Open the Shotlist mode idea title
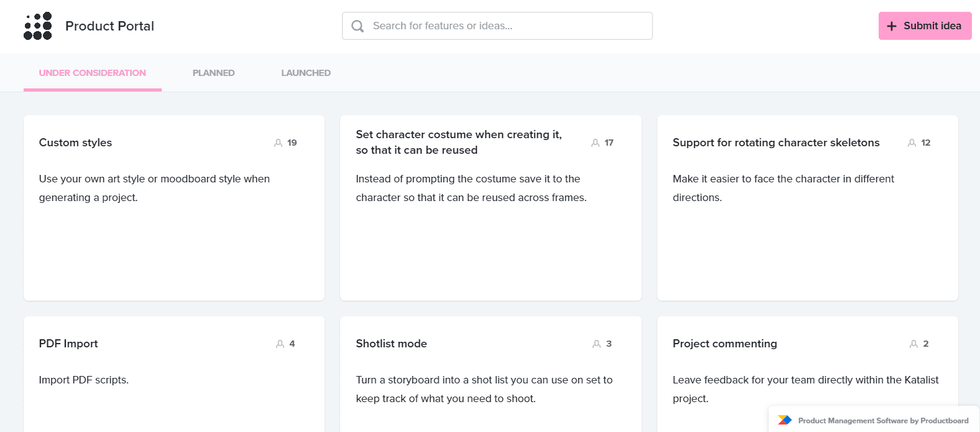This screenshot has width=980, height=432. [391, 344]
